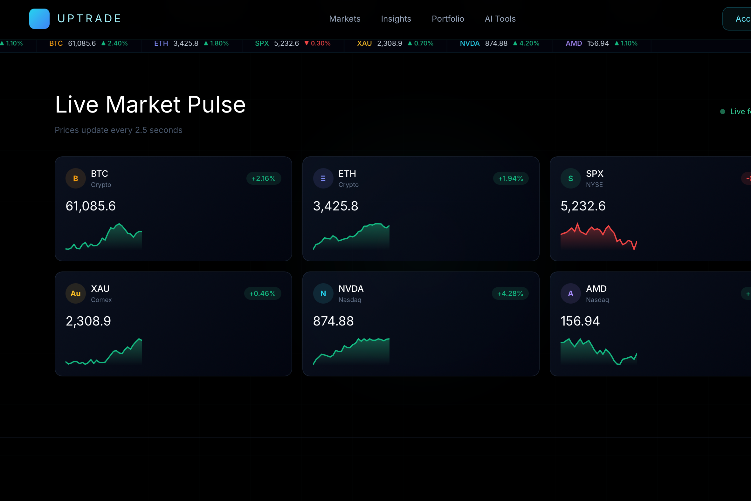Click the SPX green S icon
Viewport: 751px width, 501px height.
570,179
